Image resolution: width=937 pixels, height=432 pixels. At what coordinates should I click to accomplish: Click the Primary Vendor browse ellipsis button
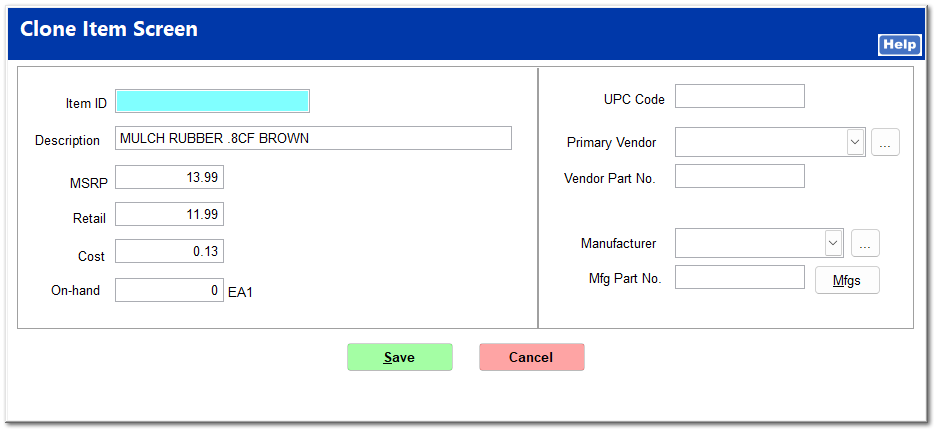tap(885, 143)
